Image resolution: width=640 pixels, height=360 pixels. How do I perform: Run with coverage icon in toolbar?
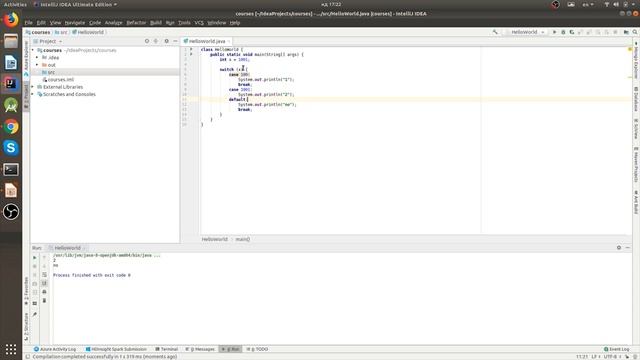572,32
